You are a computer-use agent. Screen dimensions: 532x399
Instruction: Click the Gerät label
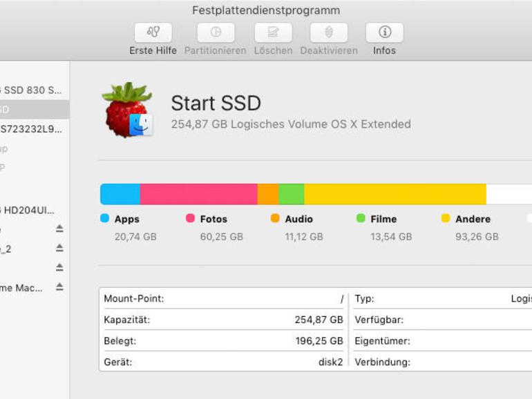117,362
